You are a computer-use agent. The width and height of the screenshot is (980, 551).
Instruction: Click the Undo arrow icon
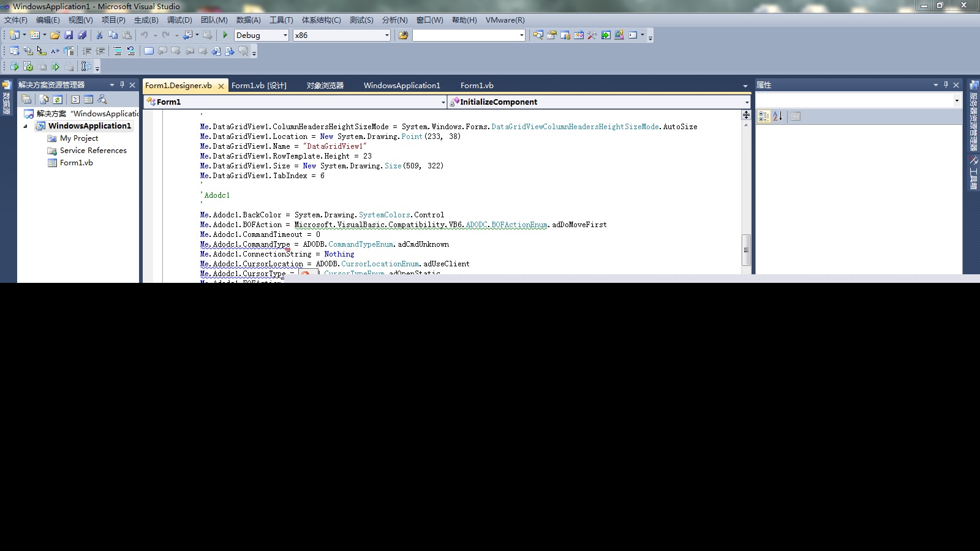click(x=145, y=36)
